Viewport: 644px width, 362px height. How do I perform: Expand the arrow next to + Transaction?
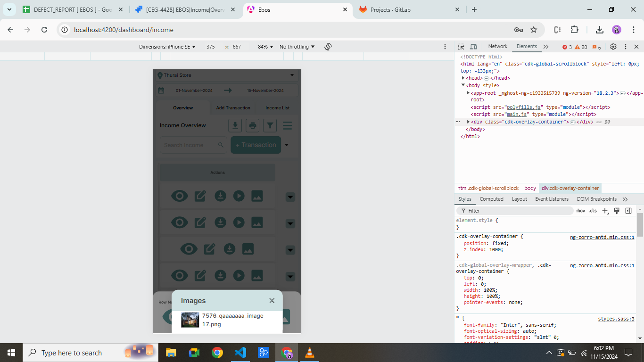click(x=286, y=145)
